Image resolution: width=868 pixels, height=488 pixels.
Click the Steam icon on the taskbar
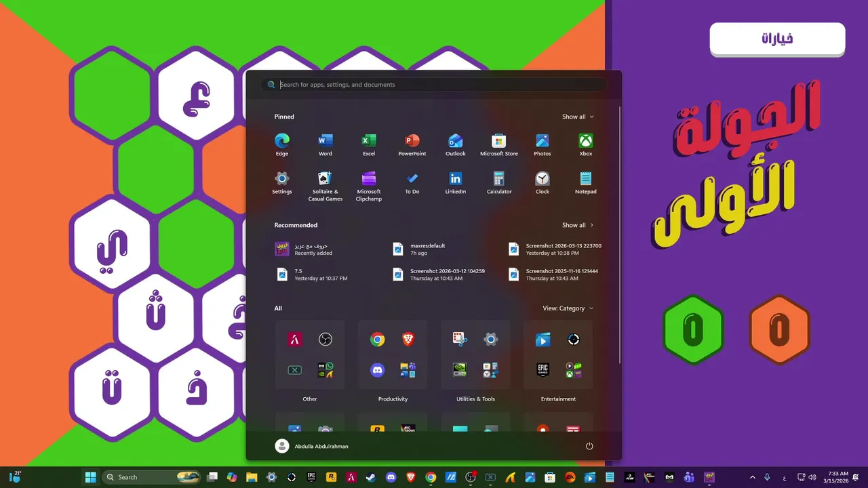pos(372,477)
